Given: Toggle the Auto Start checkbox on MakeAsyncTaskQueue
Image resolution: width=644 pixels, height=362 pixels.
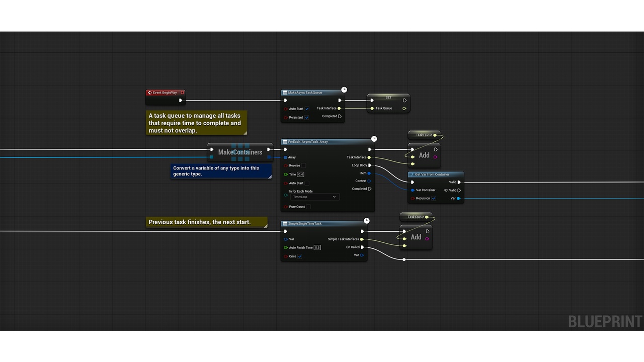Looking at the screenshot, I should pyautogui.click(x=307, y=109).
